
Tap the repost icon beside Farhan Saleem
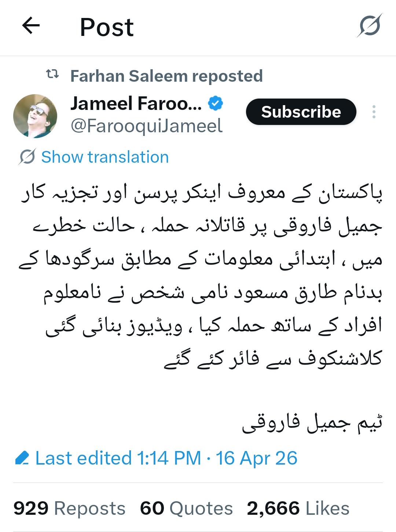point(52,75)
